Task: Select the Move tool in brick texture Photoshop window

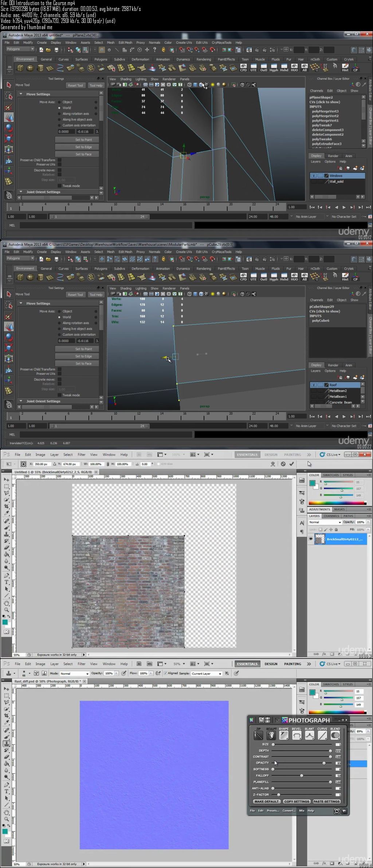Action: tap(7, 479)
